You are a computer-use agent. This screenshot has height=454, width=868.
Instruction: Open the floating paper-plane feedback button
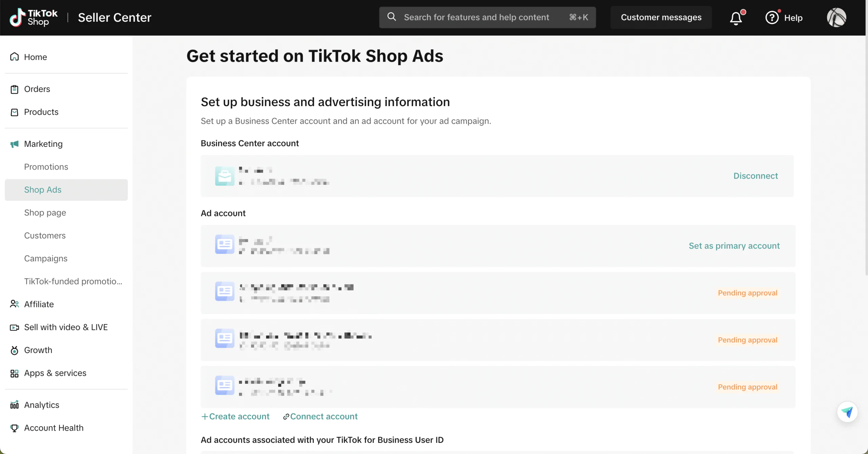[x=847, y=412]
